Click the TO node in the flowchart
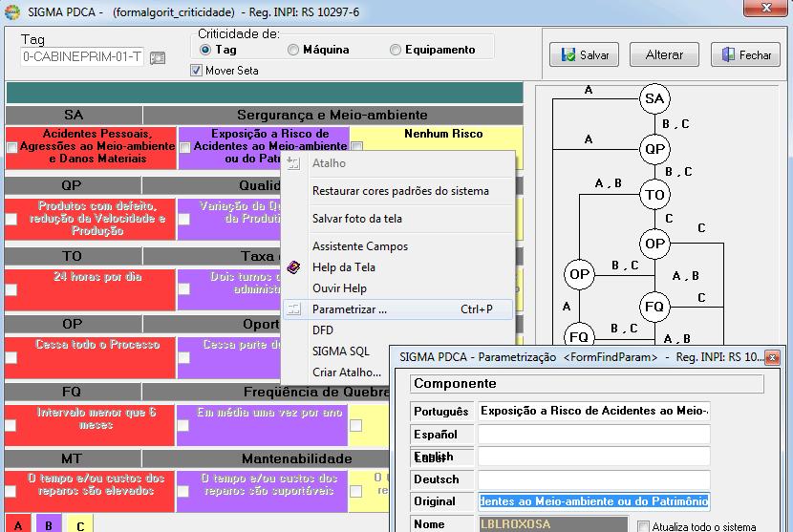The height and width of the screenshot is (532, 793). [654, 195]
